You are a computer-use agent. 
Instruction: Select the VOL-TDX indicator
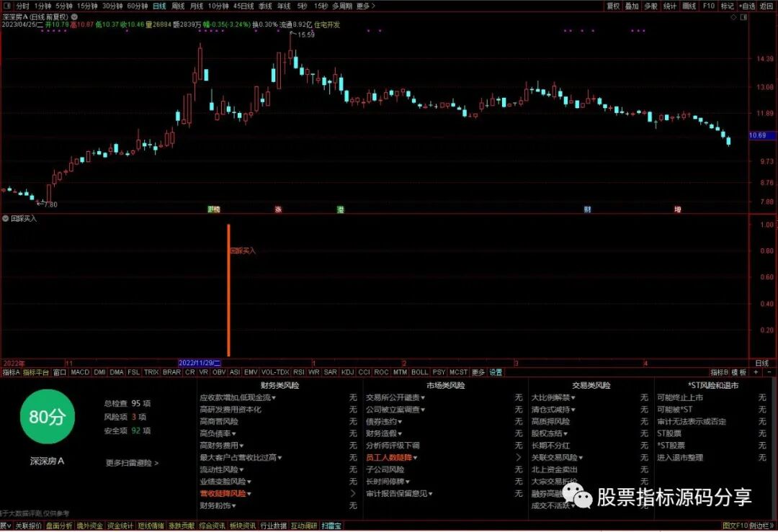pyautogui.click(x=275, y=372)
